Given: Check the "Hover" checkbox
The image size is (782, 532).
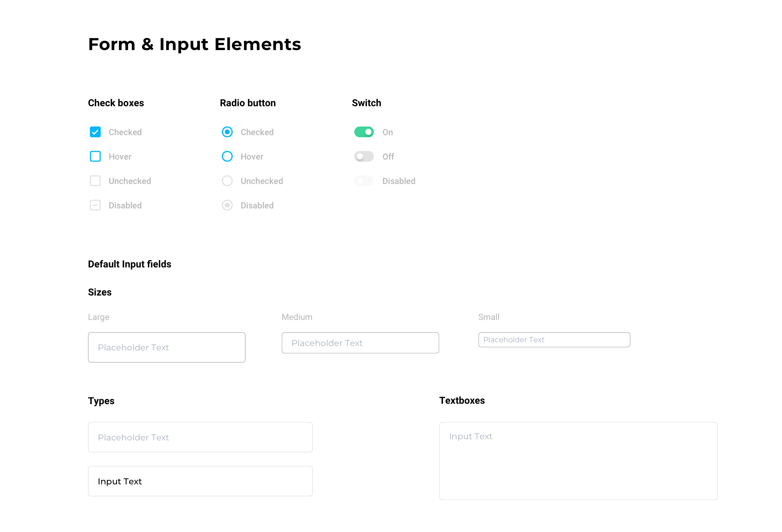Looking at the screenshot, I should tap(95, 156).
